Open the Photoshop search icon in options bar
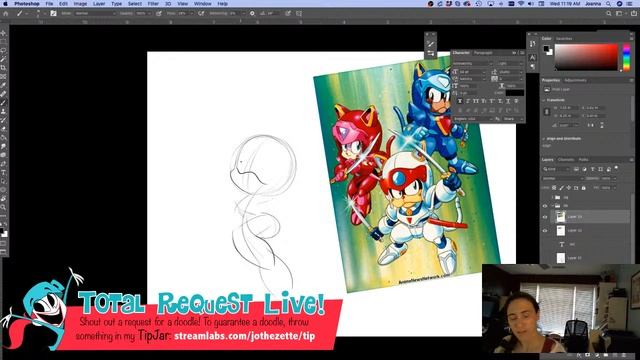 coord(609,13)
